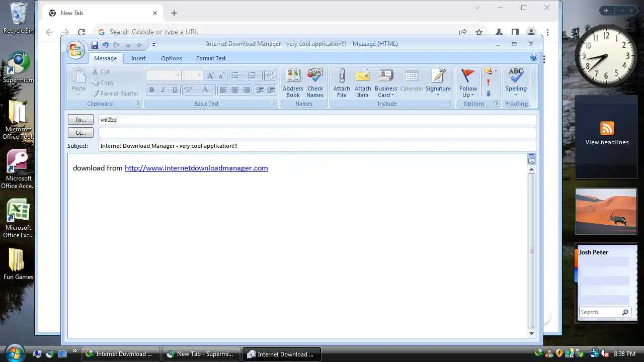Switch to the Options ribbon tab
Screen dimensions: 644x362
172,58
